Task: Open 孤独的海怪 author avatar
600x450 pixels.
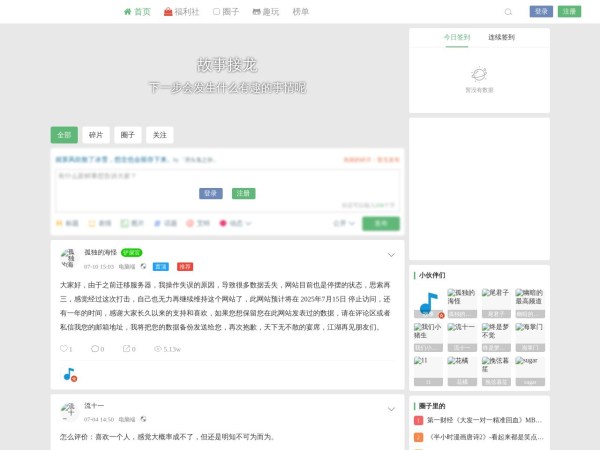Action: coord(68,258)
